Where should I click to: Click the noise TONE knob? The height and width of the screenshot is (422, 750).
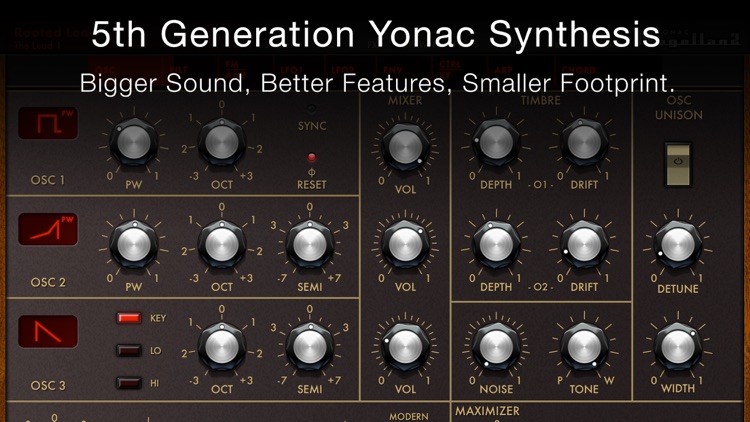click(584, 347)
